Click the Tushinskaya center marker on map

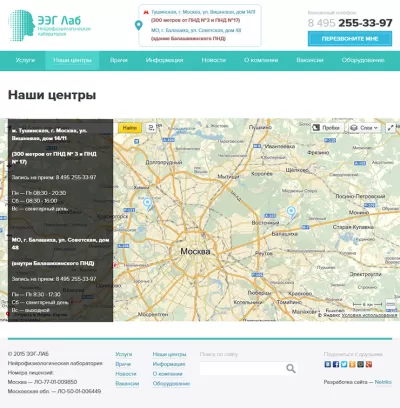pos(147,204)
